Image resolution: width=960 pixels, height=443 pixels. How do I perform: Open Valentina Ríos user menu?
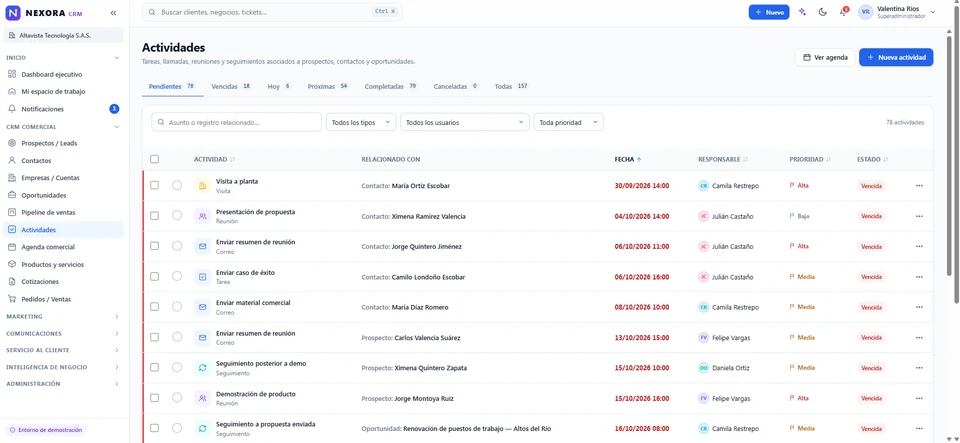898,12
